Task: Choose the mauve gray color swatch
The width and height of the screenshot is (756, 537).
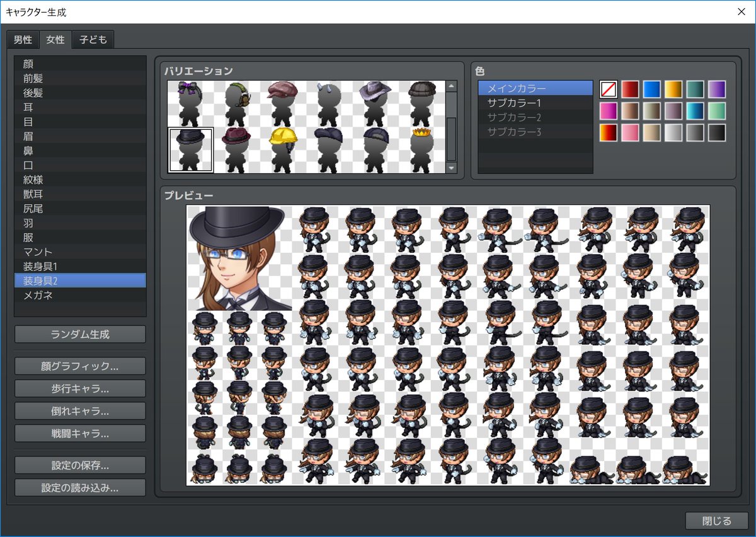Action: pos(673,111)
